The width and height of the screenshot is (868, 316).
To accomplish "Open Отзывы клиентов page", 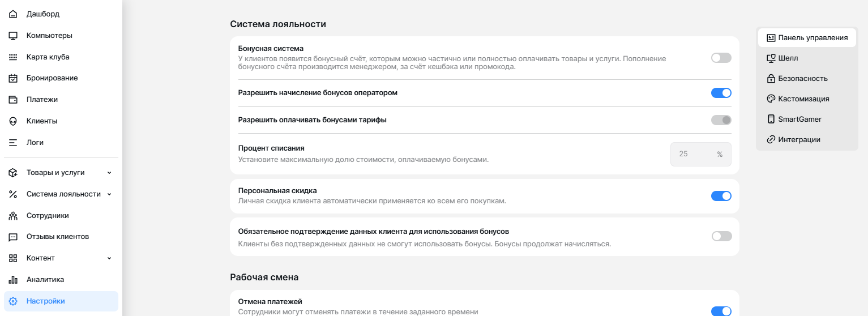I will coord(61,237).
